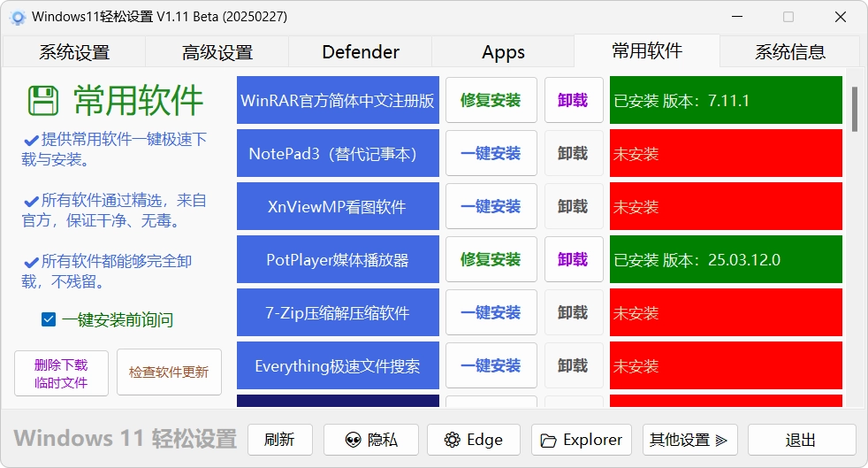
Task: Click the Everything极速文件搜索 entry
Action: point(338,366)
